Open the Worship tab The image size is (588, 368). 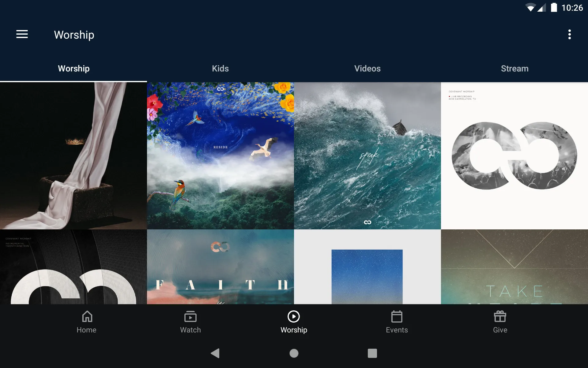74,68
